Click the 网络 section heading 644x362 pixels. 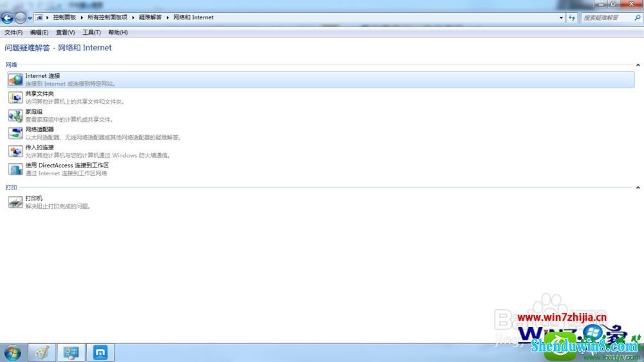(x=11, y=64)
